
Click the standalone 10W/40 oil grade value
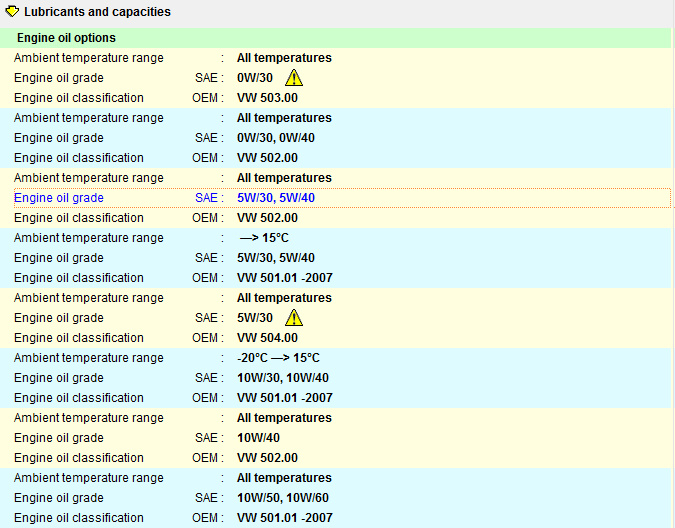coord(258,438)
